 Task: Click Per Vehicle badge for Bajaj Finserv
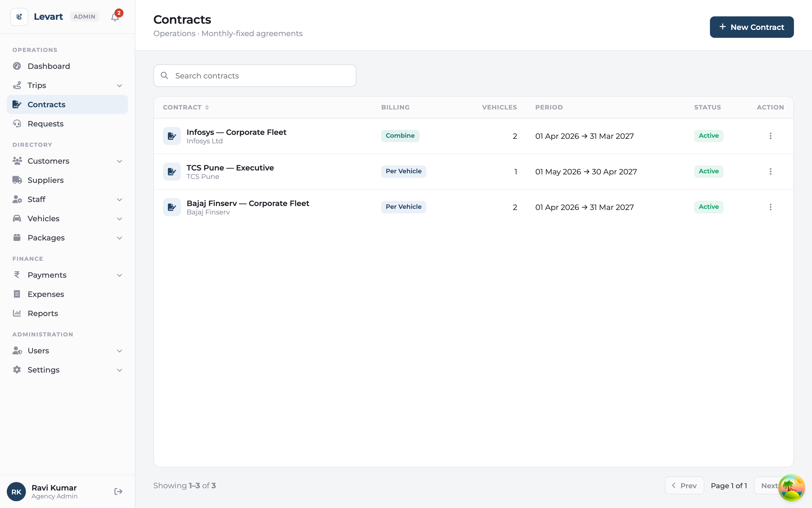pos(404,207)
